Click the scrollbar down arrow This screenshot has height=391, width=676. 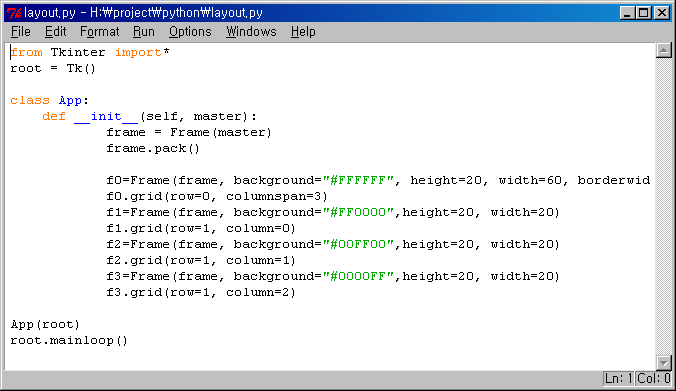663,363
